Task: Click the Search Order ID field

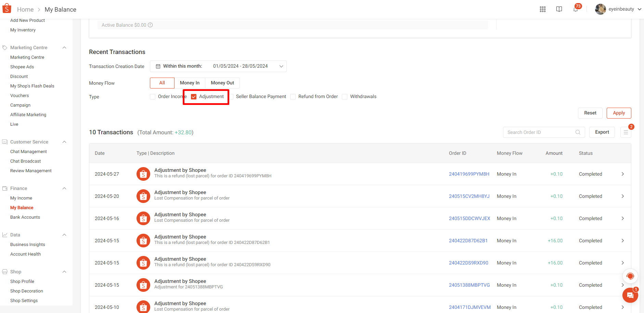Action: point(540,132)
